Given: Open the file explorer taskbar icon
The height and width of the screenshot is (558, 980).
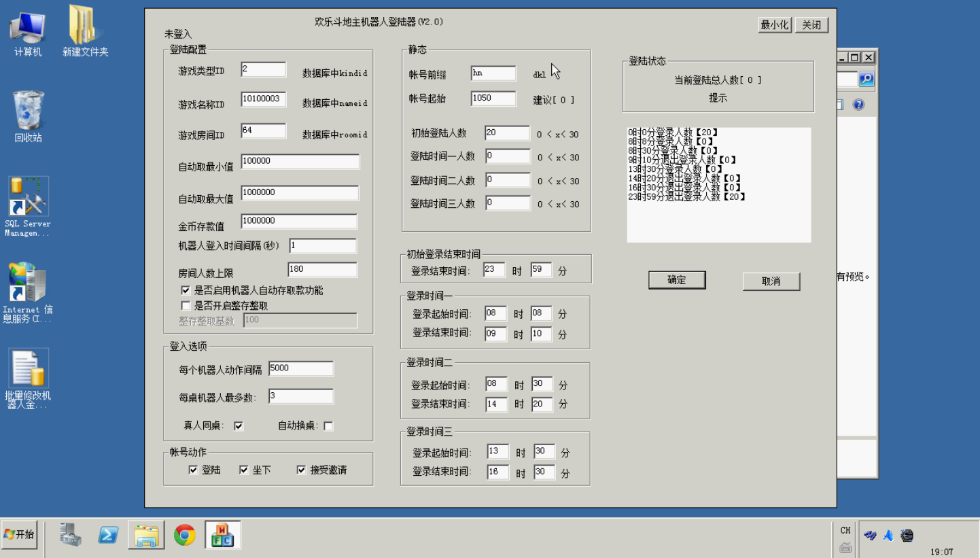Looking at the screenshot, I should (x=146, y=535).
